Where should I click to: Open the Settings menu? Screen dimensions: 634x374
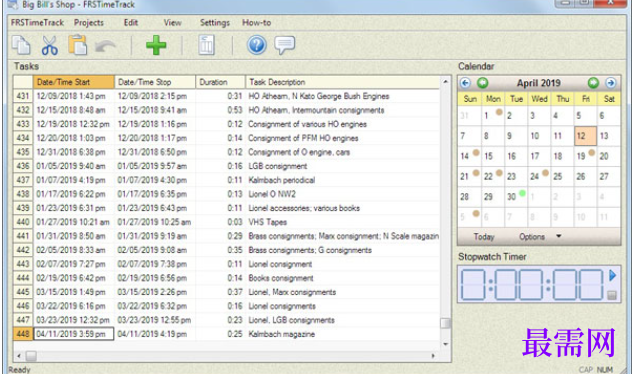coord(215,23)
